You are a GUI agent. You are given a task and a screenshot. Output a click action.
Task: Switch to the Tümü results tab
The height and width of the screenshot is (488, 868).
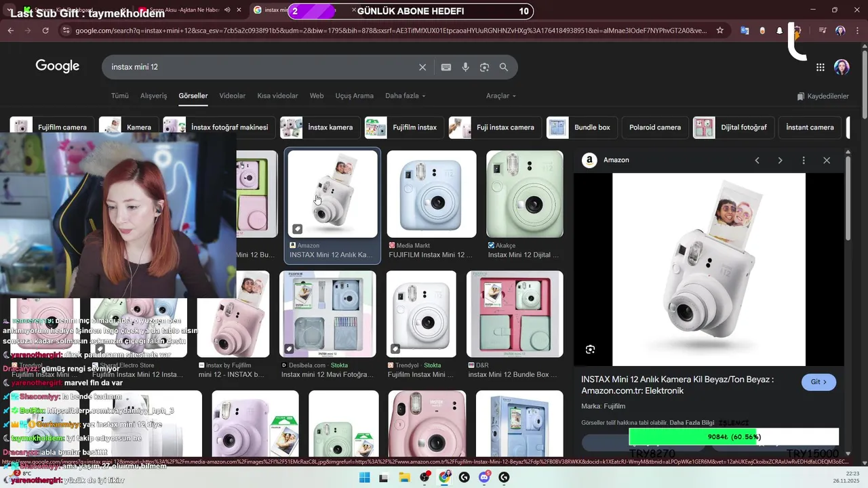tap(120, 96)
